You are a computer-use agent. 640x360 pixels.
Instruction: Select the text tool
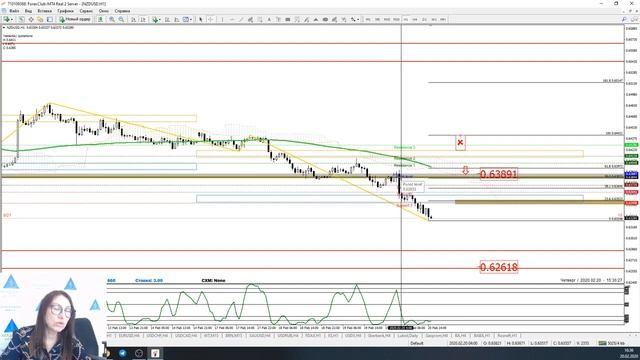(x=269, y=19)
